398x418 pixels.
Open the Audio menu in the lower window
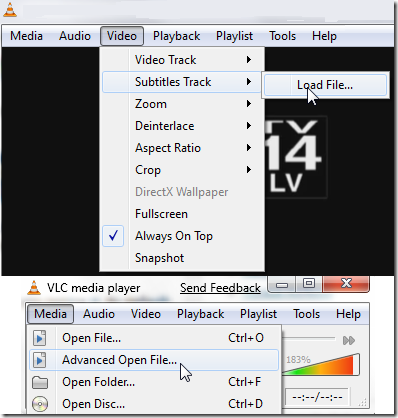click(x=99, y=314)
